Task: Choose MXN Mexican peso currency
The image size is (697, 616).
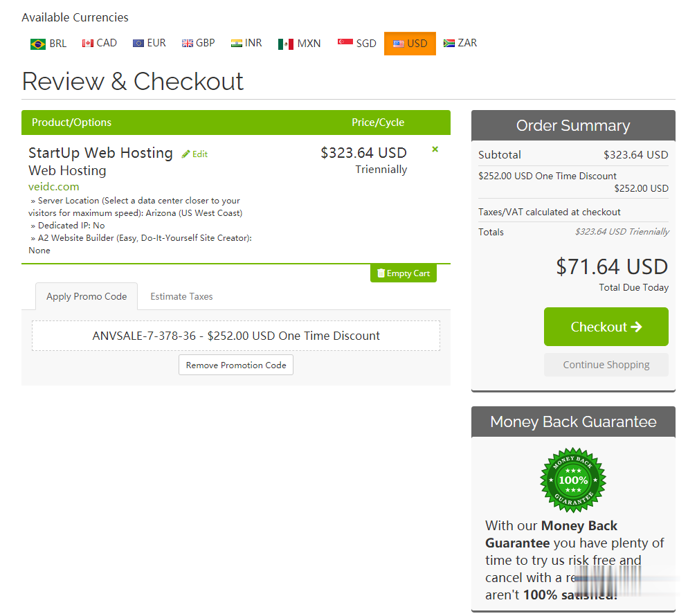Action: tap(299, 44)
